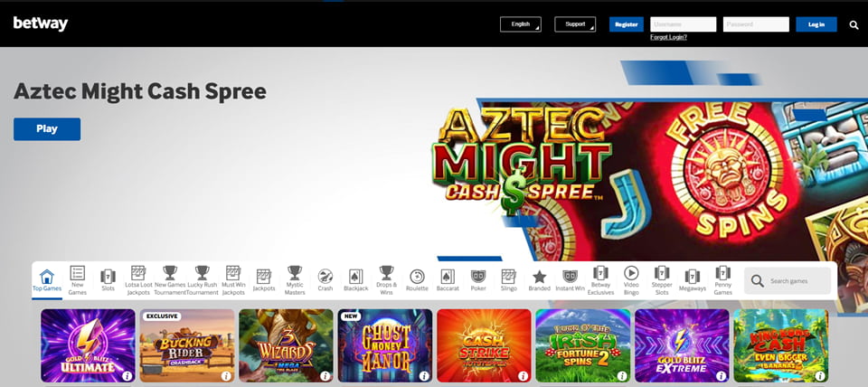
Task: Expand the Support dropdown
Action: (x=575, y=24)
